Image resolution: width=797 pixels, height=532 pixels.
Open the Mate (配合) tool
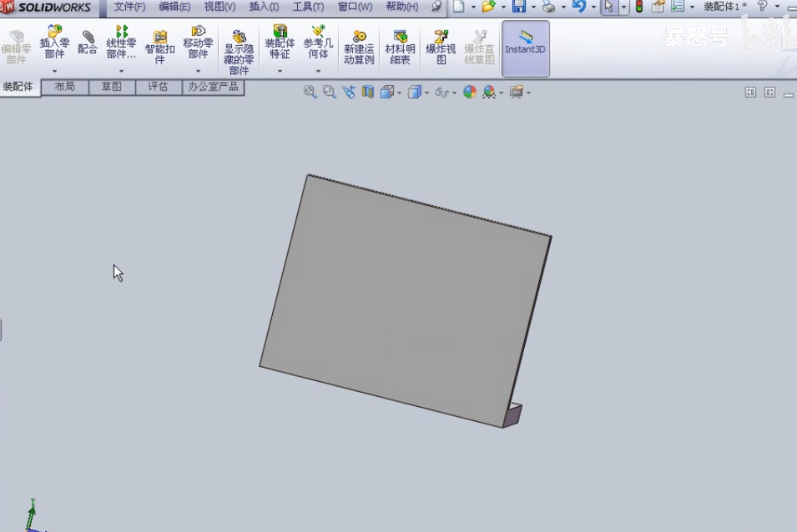click(x=88, y=43)
